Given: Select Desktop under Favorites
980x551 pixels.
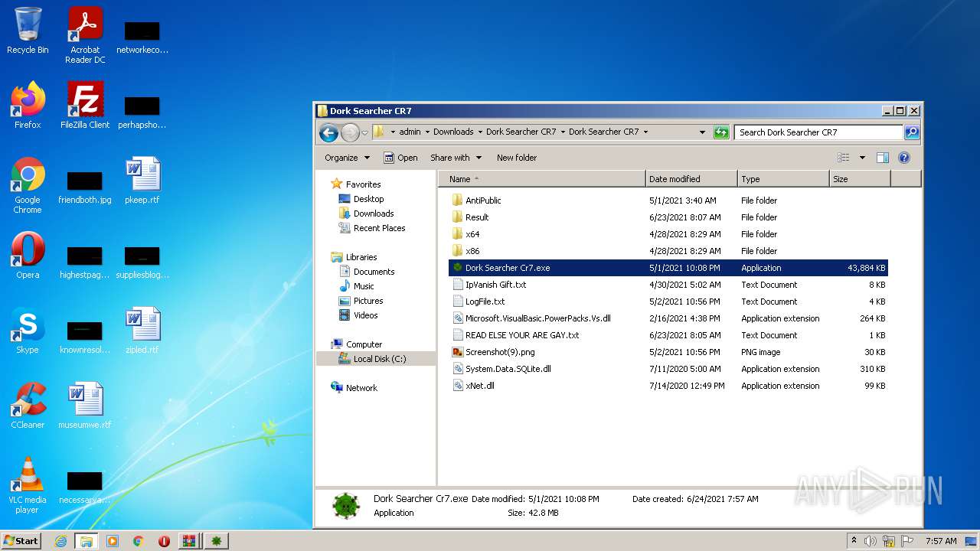Looking at the screenshot, I should click(368, 199).
